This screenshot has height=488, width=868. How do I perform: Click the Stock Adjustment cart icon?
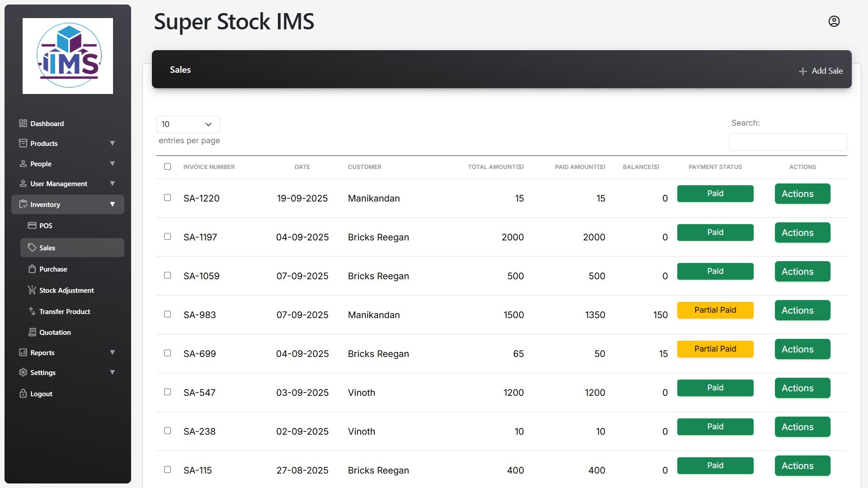[x=32, y=290]
